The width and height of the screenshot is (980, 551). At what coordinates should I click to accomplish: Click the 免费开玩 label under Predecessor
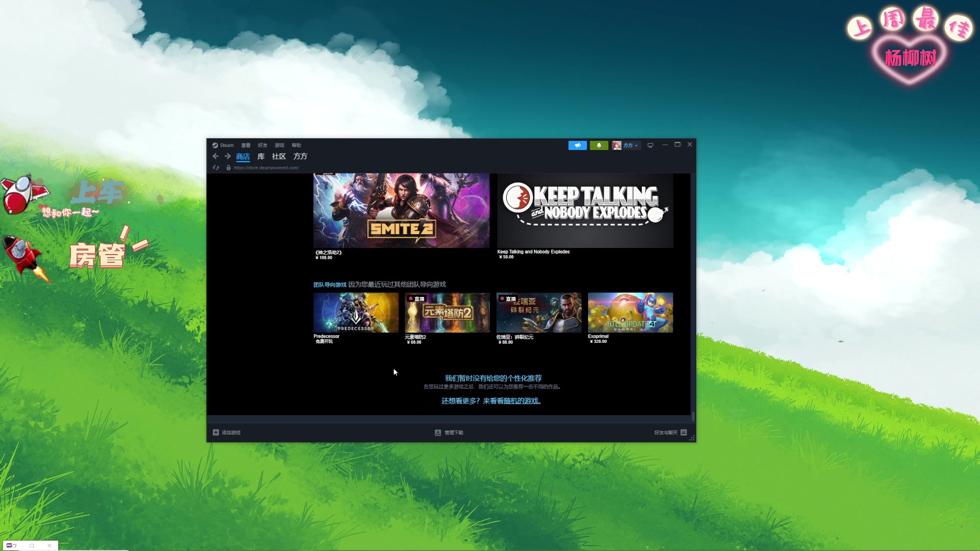[x=324, y=342]
